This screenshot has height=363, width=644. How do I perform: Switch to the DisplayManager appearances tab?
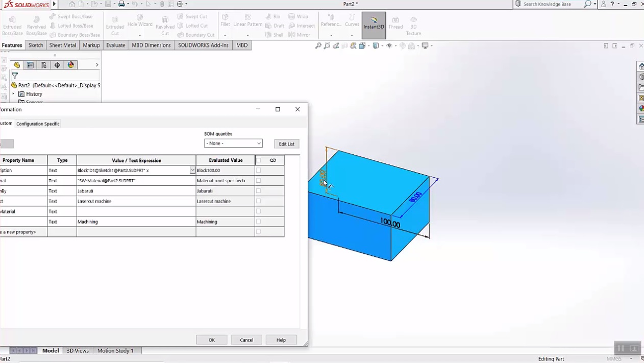71,65
